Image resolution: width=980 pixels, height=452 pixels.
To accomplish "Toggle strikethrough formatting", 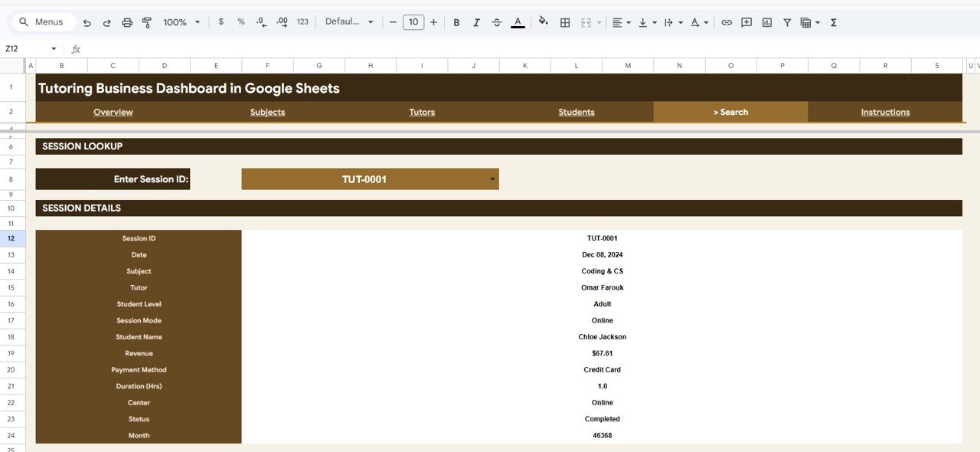I will pos(497,22).
